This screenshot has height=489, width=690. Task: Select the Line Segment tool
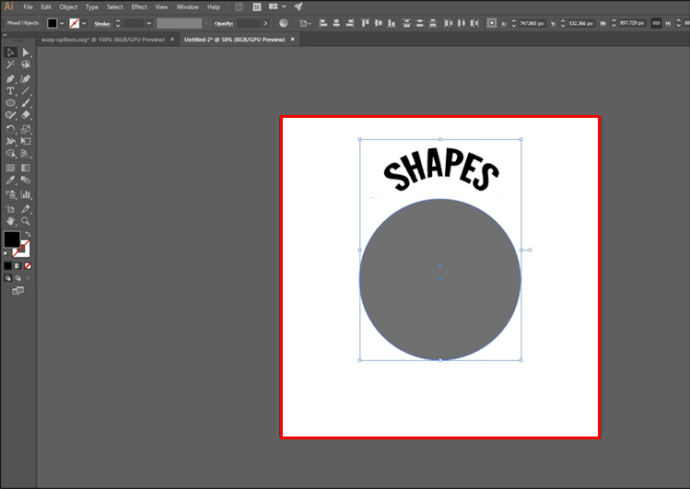(26, 91)
